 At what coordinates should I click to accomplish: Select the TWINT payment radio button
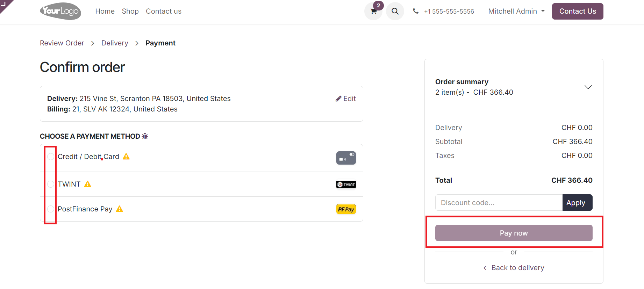coord(51,184)
